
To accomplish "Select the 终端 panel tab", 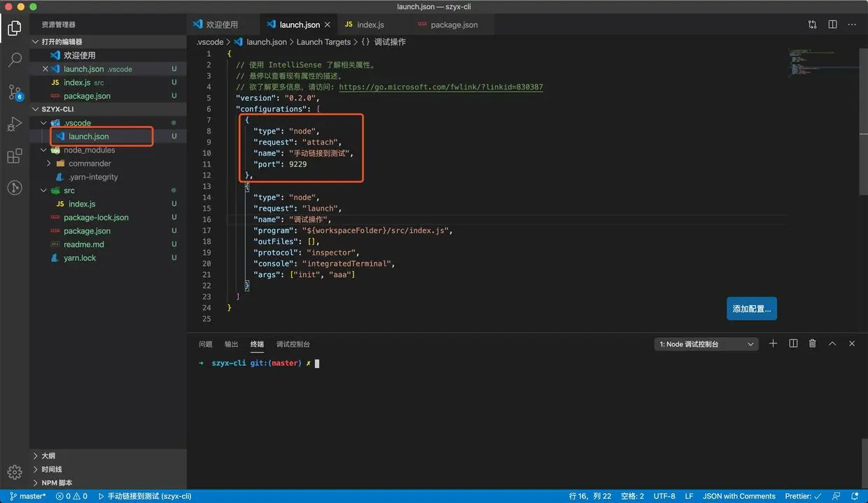I will (x=257, y=344).
